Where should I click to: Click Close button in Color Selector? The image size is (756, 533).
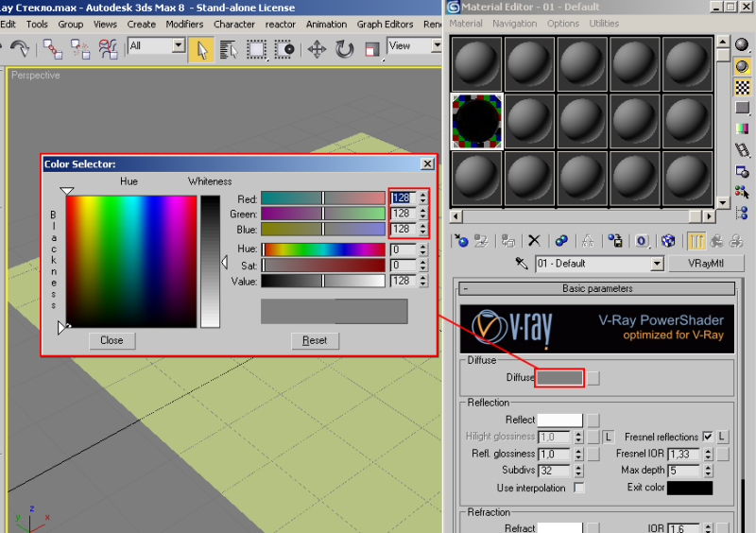(x=112, y=340)
